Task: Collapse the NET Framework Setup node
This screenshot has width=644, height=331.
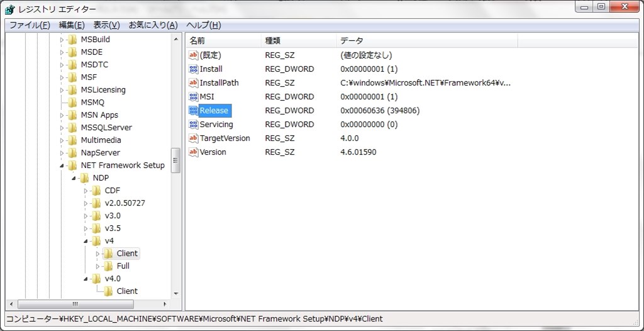Action: pyautogui.click(x=62, y=165)
